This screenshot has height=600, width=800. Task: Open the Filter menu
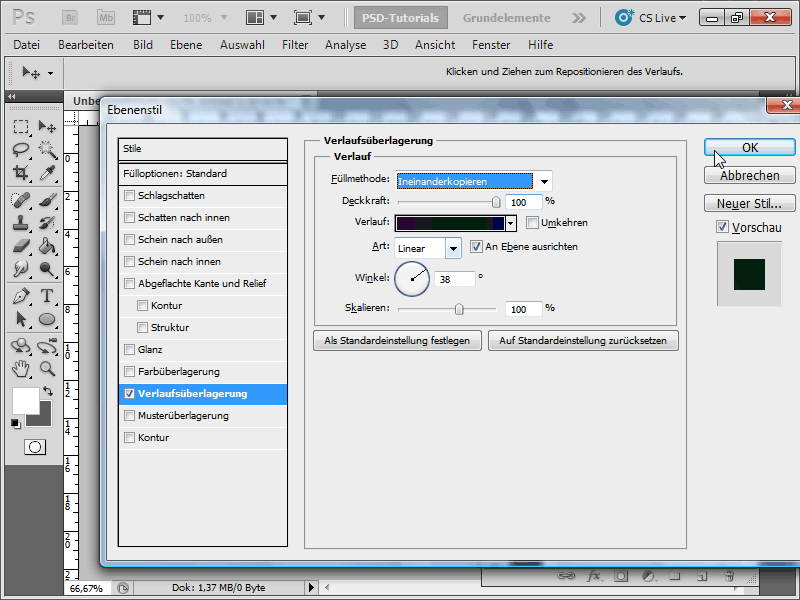coord(295,45)
